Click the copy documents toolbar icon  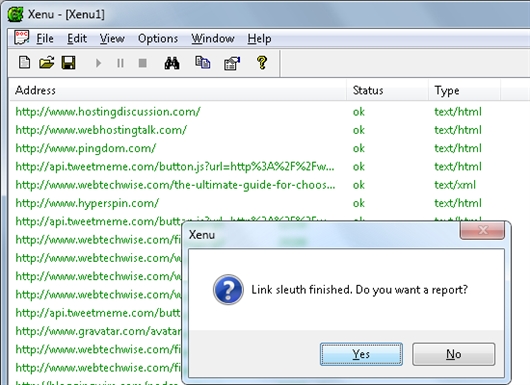pyautogui.click(x=202, y=63)
